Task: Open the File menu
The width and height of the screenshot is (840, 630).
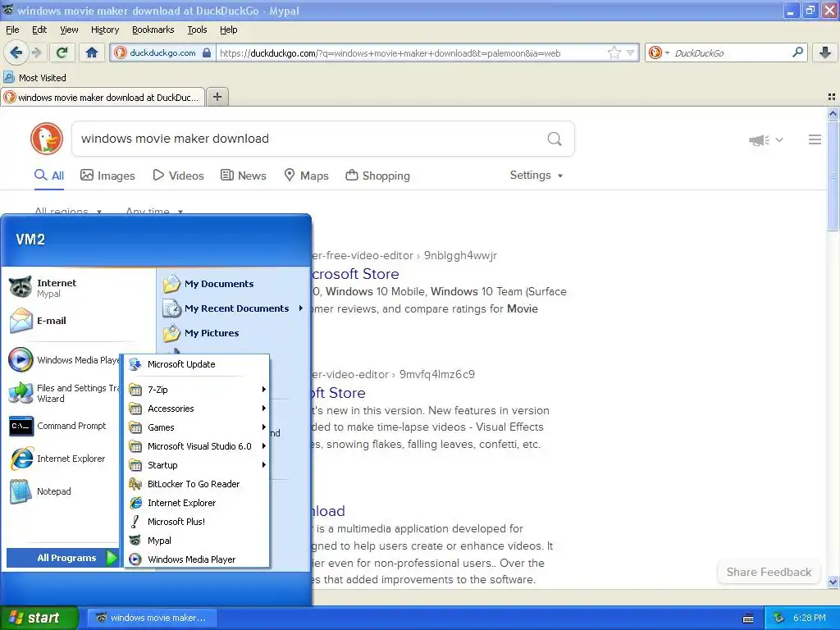Action: 12,30
